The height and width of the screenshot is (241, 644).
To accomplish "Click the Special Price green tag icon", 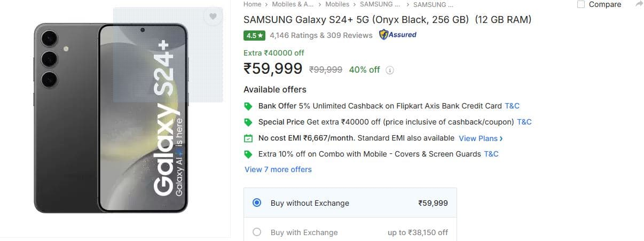I will [x=248, y=122].
